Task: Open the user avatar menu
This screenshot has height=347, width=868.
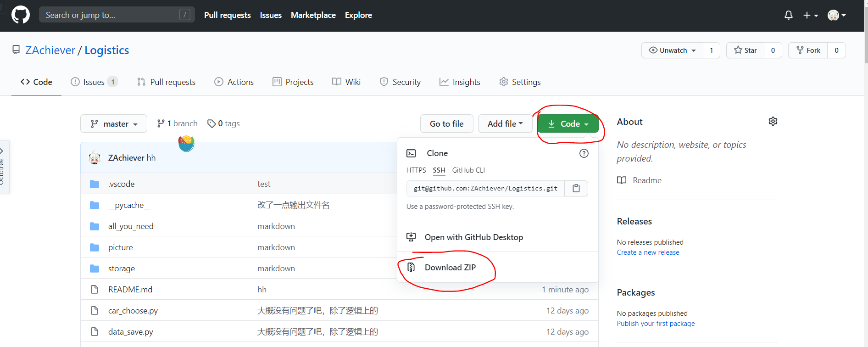Action: (x=837, y=15)
